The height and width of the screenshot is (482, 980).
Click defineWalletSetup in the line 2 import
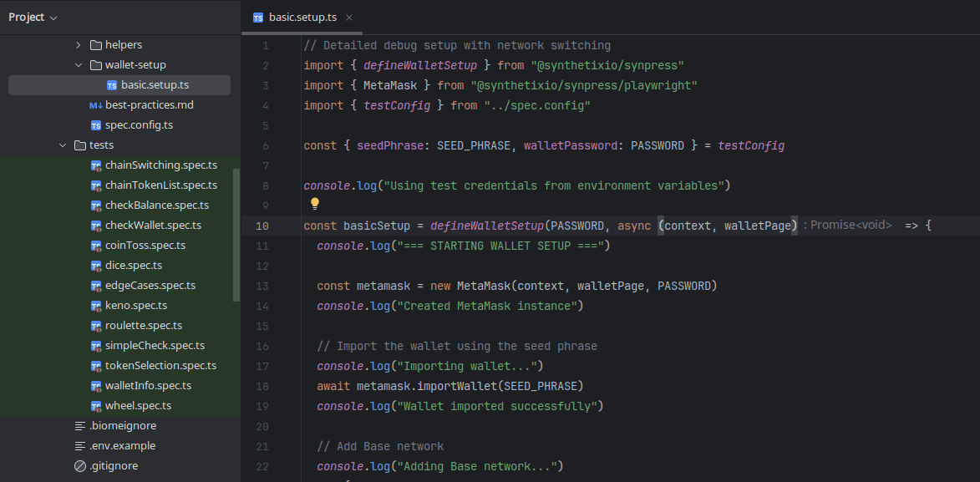420,65
